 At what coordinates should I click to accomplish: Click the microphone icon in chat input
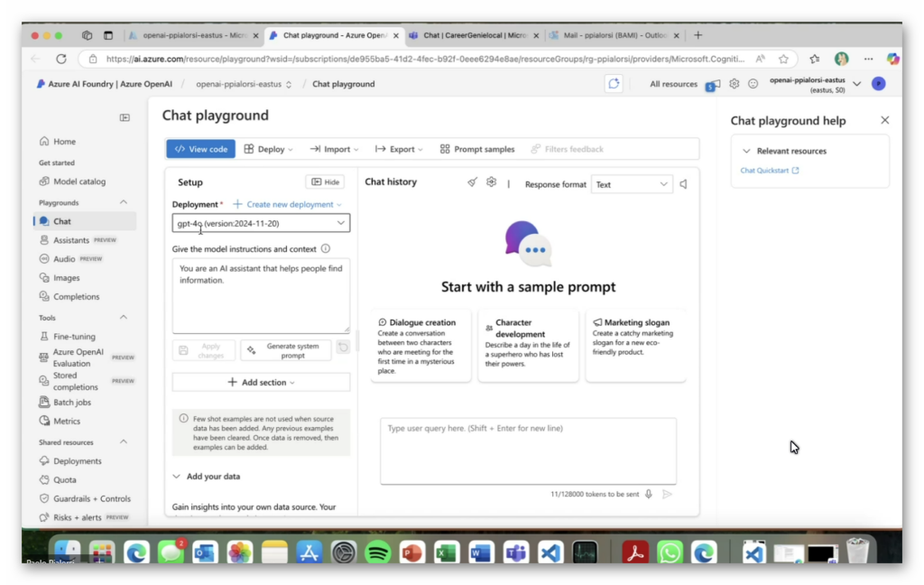pyautogui.click(x=648, y=494)
